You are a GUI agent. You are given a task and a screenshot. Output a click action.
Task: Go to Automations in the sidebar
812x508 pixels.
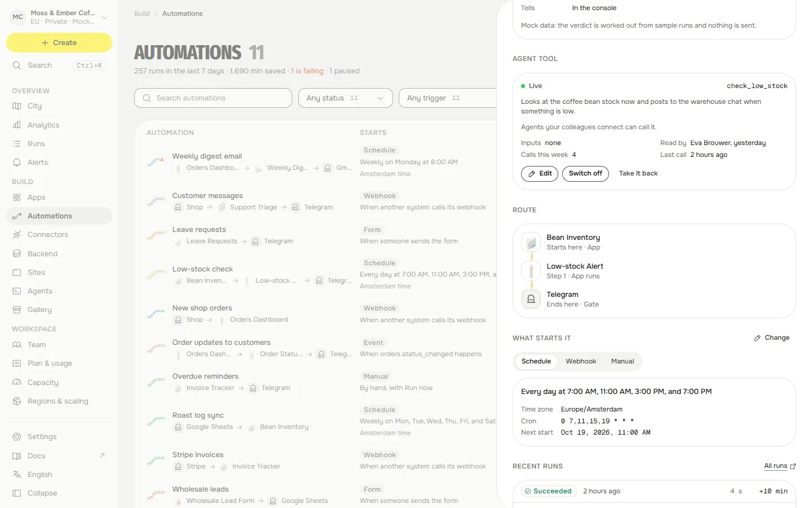point(59,216)
